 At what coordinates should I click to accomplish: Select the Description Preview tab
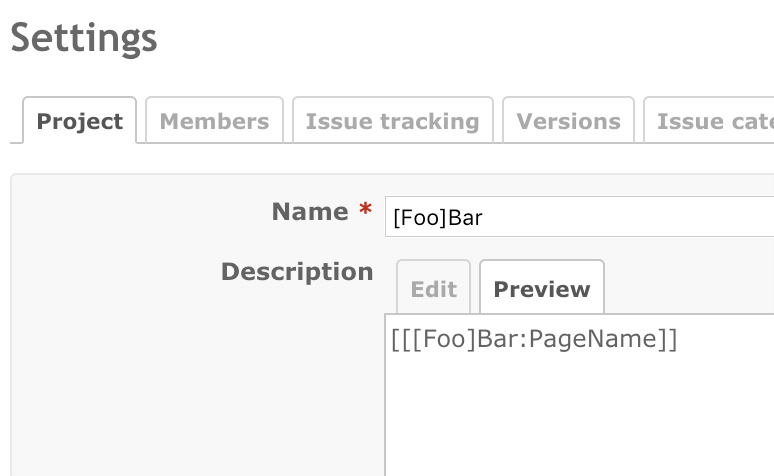click(x=541, y=289)
